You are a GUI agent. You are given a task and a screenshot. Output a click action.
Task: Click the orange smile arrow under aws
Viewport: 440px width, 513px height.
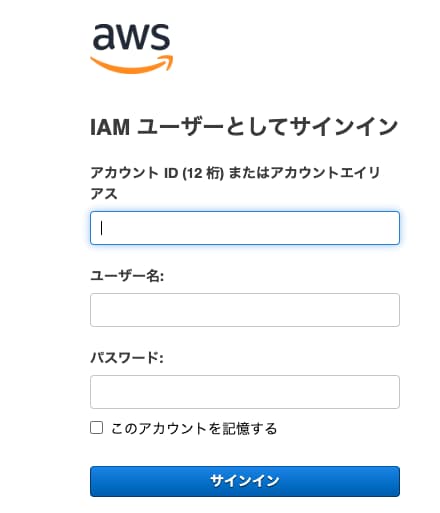[132, 65]
